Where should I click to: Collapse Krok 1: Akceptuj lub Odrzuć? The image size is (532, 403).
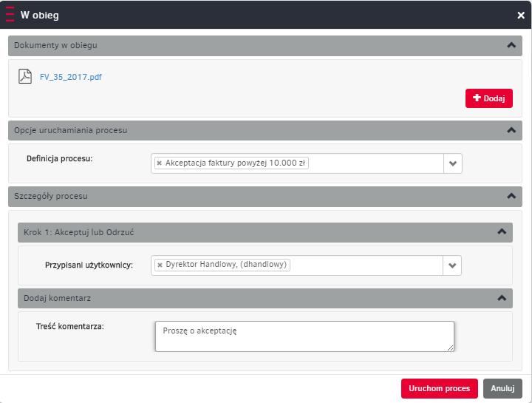tap(502, 232)
